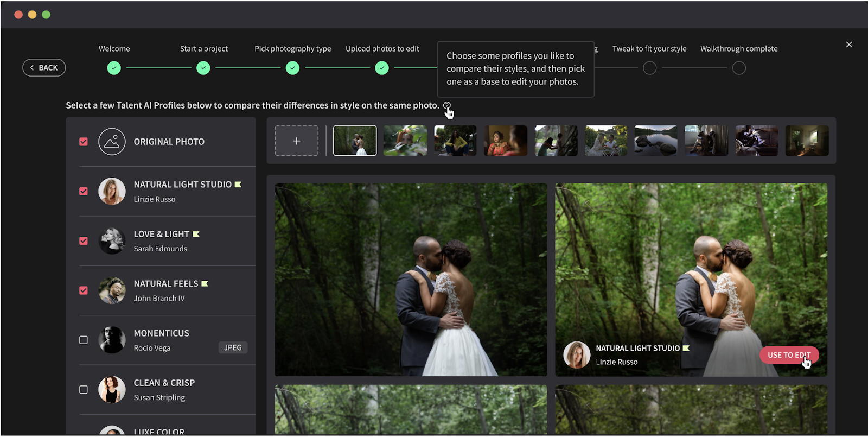Click the original photo preview image
868x437 pixels.
tap(411, 280)
